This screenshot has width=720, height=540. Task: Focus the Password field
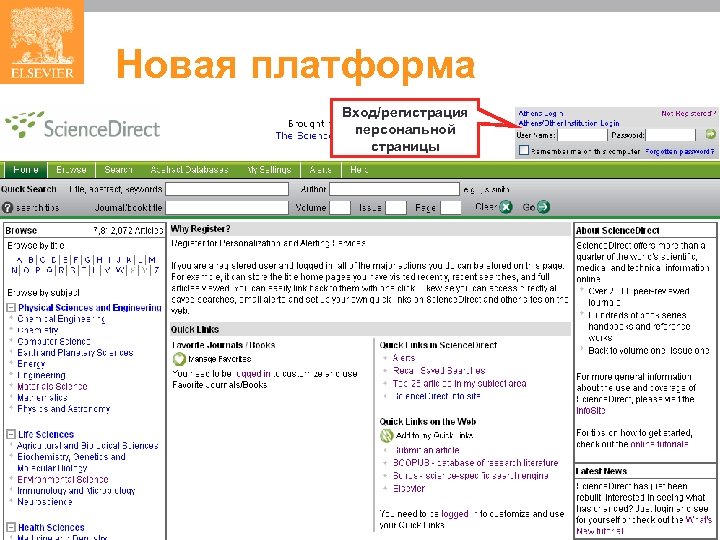(x=670, y=135)
